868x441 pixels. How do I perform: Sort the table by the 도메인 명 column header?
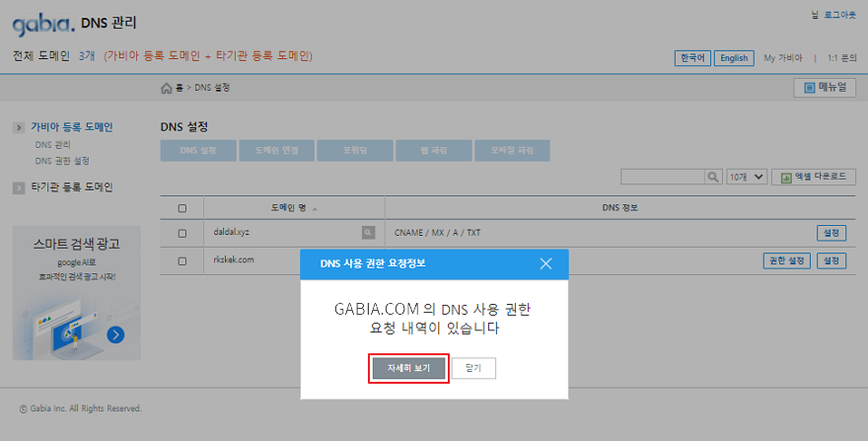click(x=293, y=208)
